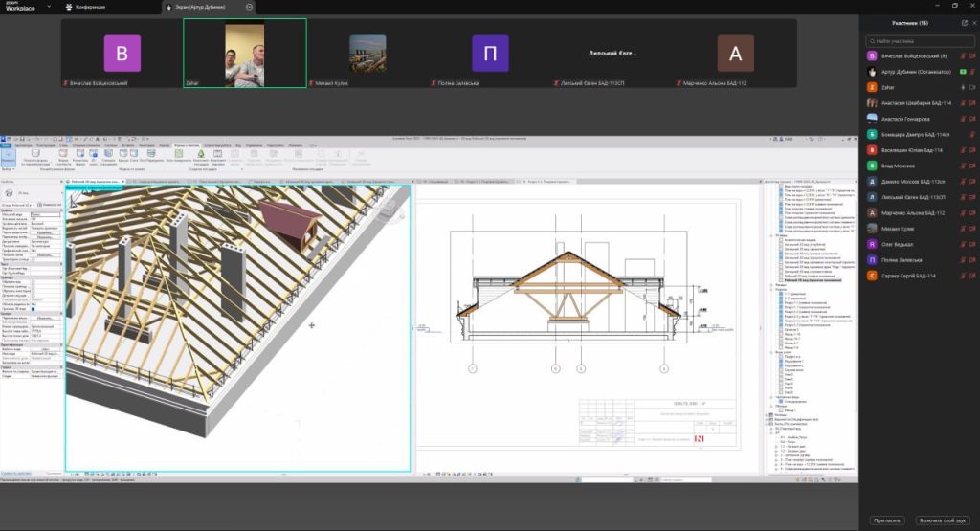Viewport: 980px width, 531px height.
Task: Click Zahar's camera icon in participants list
Action: tap(971, 87)
